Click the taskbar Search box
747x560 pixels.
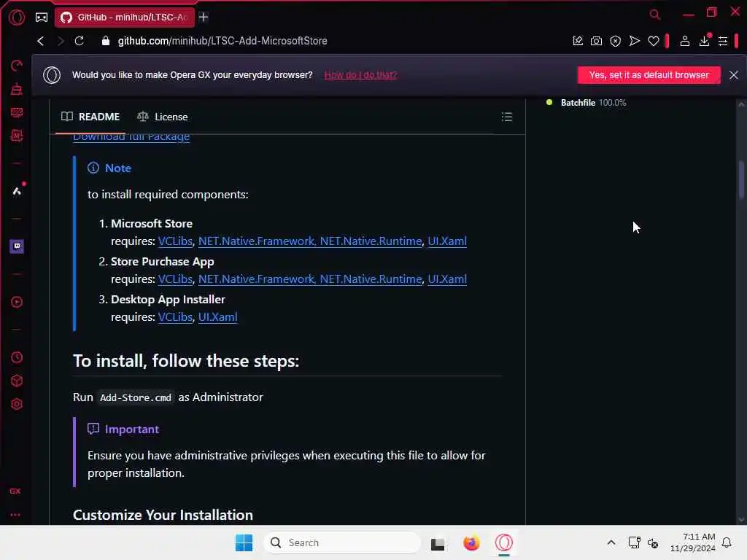(x=342, y=542)
